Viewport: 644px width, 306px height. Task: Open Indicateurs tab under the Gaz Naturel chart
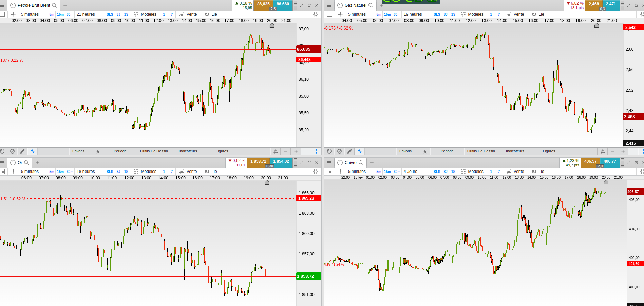click(x=515, y=151)
